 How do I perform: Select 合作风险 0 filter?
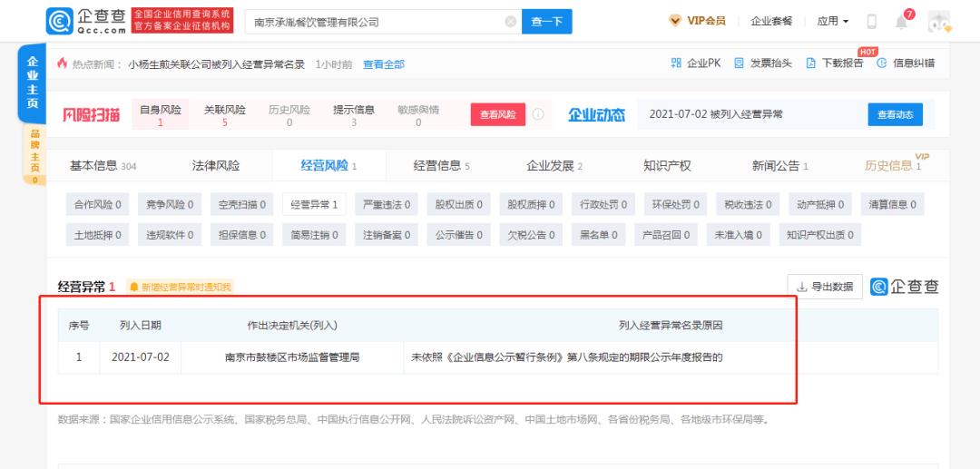coord(97,204)
